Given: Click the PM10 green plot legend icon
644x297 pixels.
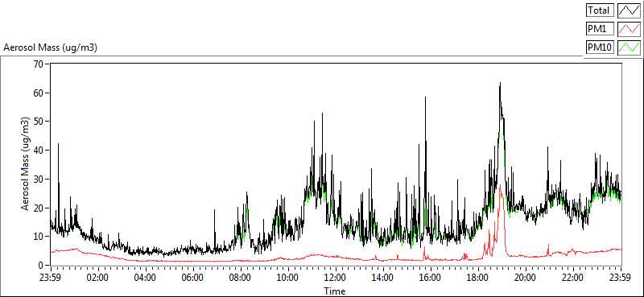Looking at the screenshot, I should [629, 47].
